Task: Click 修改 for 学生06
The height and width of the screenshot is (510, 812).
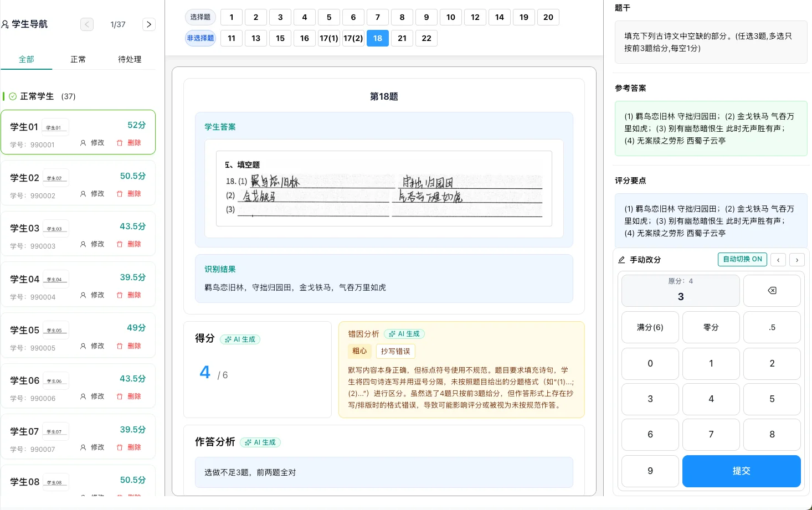Action: tap(92, 396)
